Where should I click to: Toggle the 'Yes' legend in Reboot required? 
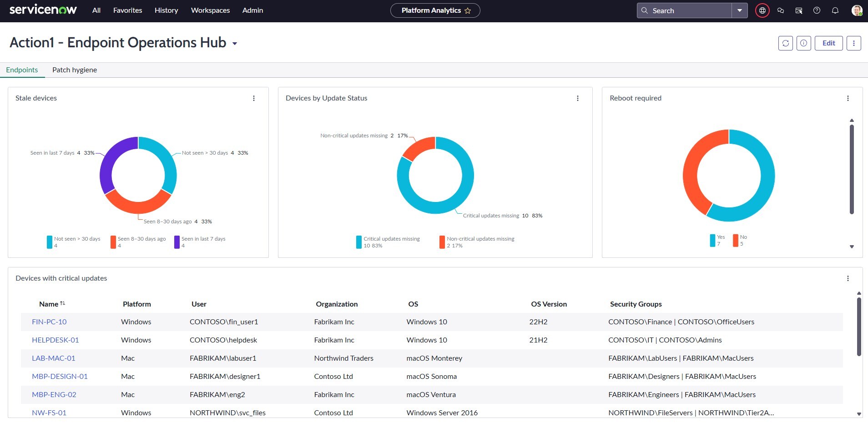720,237
